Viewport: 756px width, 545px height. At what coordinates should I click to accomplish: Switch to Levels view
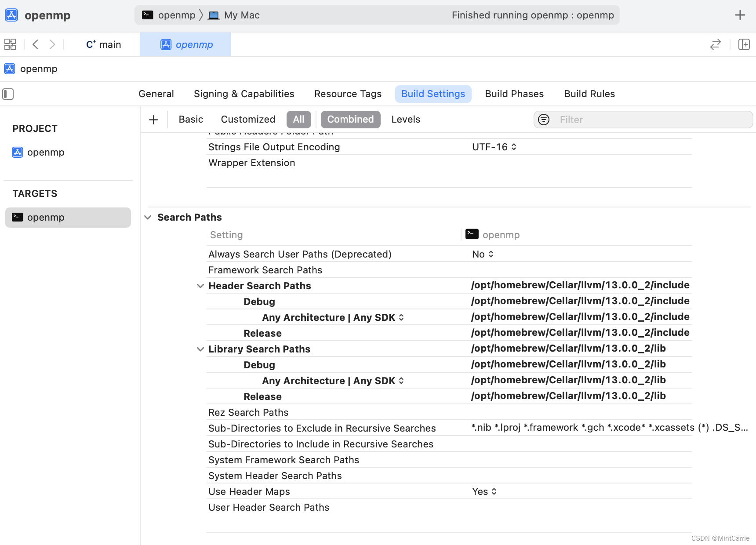click(x=406, y=120)
